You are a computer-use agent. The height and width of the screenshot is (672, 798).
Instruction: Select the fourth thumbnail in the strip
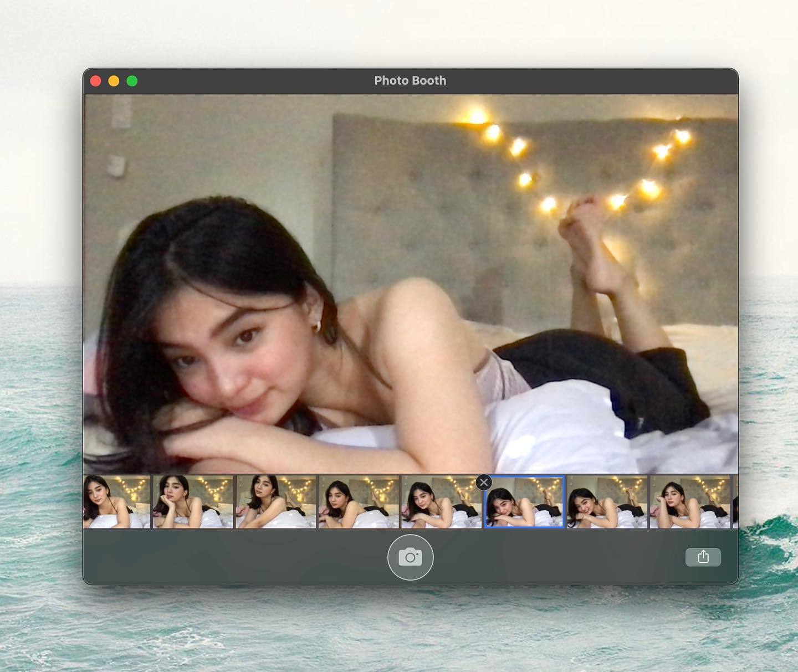(359, 502)
